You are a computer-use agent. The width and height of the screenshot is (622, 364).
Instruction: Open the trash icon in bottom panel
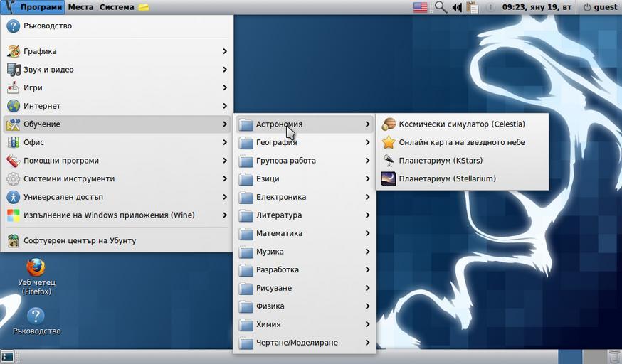[x=613, y=356]
